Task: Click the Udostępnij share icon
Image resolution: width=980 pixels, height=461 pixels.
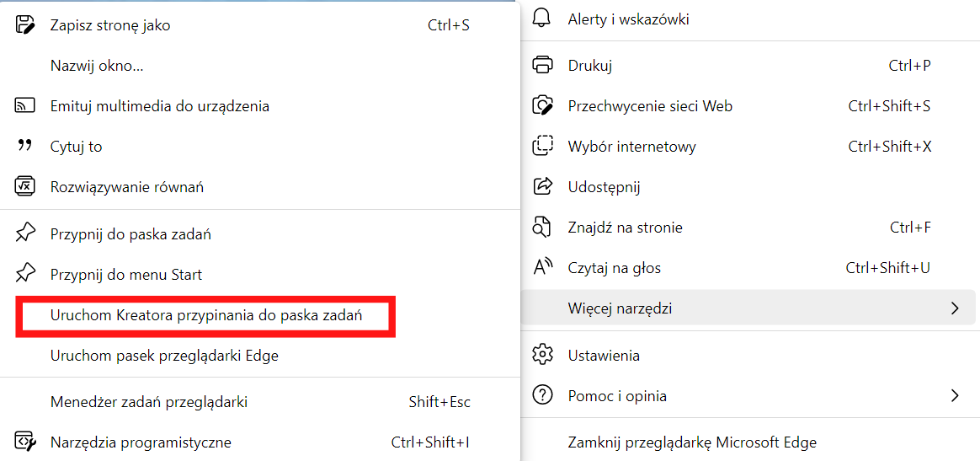Action: click(x=542, y=185)
